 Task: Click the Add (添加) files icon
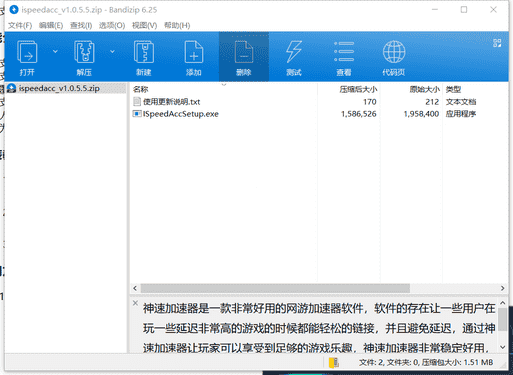(x=194, y=52)
